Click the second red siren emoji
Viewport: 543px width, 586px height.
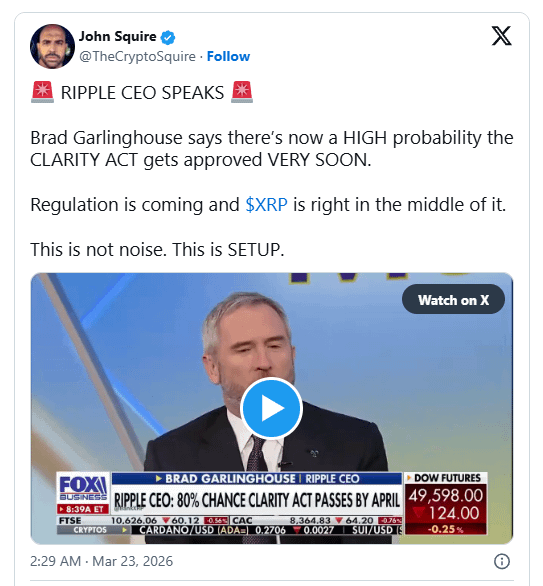pyautogui.click(x=242, y=92)
